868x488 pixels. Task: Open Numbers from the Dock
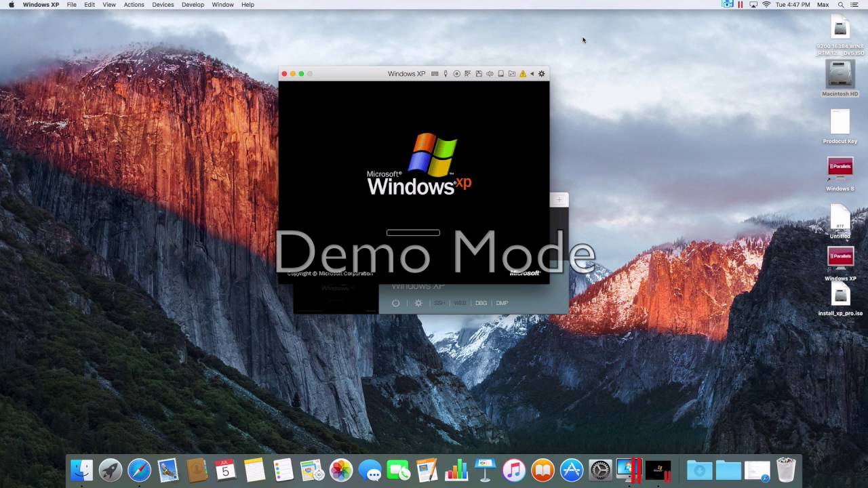pyautogui.click(x=456, y=470)
